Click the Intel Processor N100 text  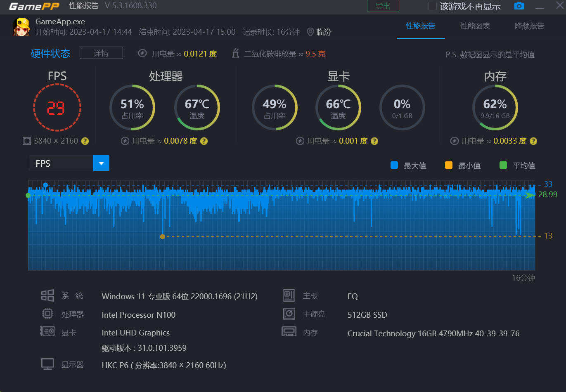coord(139,315)
